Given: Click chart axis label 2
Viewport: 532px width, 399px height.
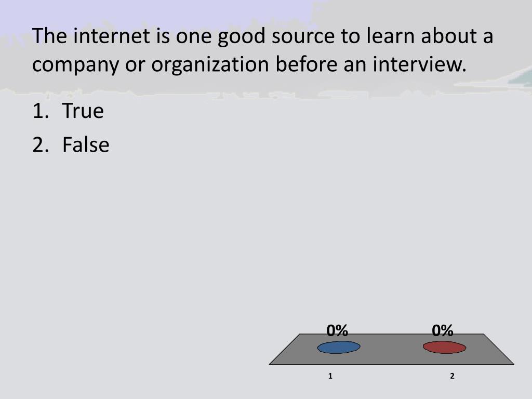Looking at the screenshot, I should [452, 376].
